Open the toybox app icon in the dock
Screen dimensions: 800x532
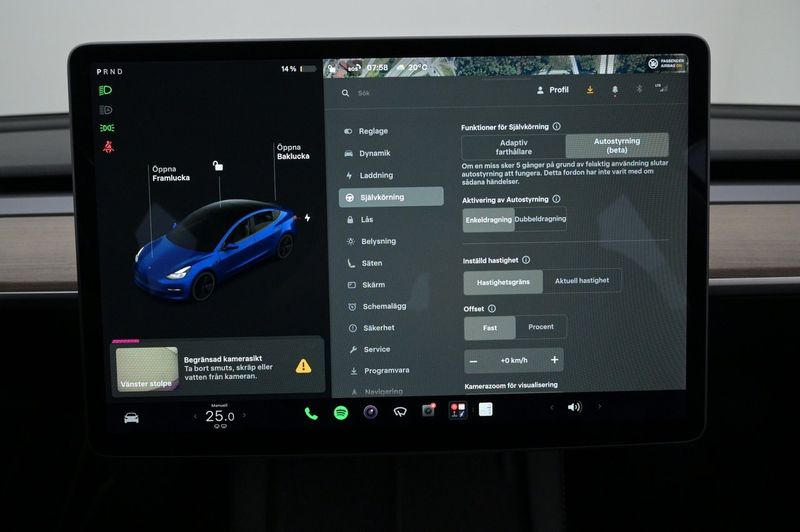pyautogui.click(x=457, y=410)
